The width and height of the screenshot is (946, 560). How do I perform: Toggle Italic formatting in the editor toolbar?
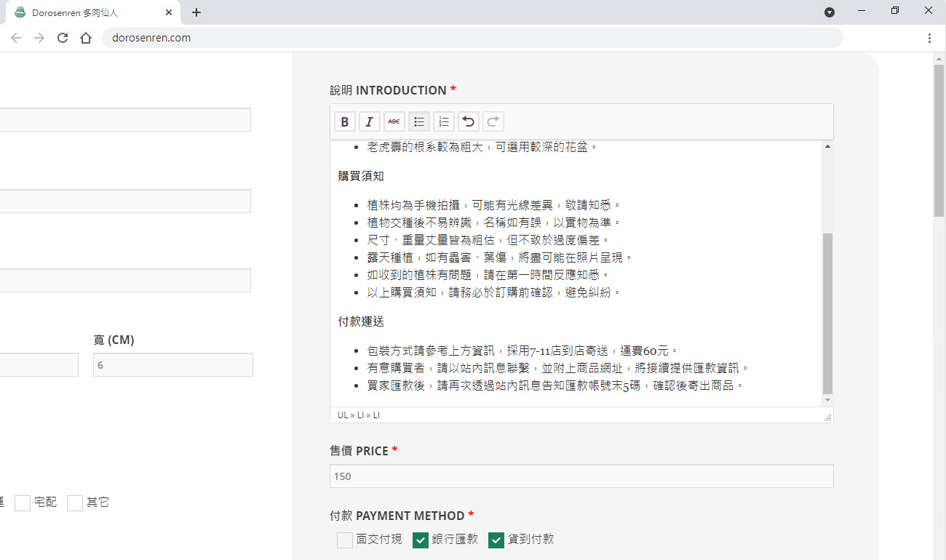(370, 121)
